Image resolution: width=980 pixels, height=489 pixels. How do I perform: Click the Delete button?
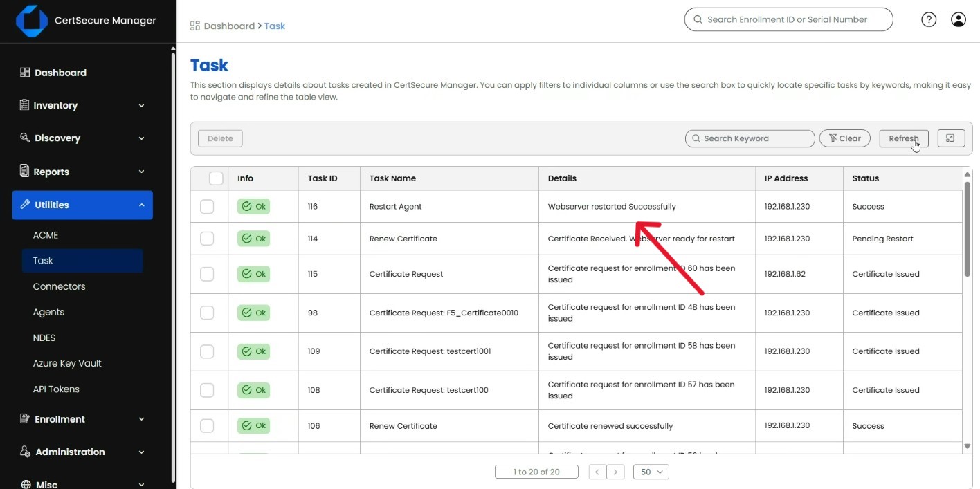pos(220,138)
